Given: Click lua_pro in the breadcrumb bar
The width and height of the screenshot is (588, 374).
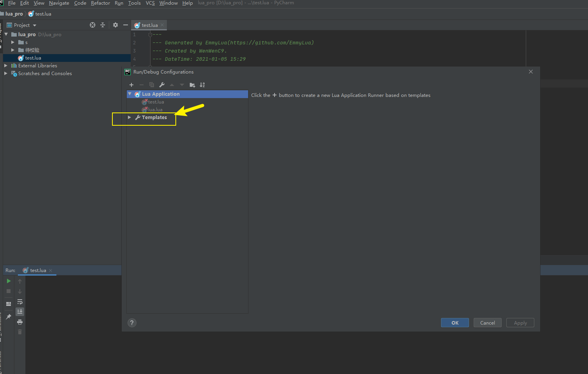Looking at the screenshot, I should coord(14,14).
